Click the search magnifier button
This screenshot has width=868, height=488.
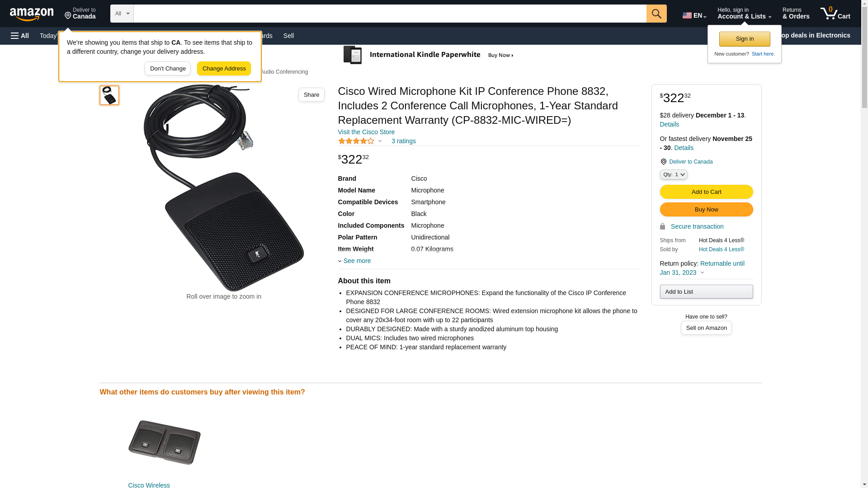click(656, 14)
